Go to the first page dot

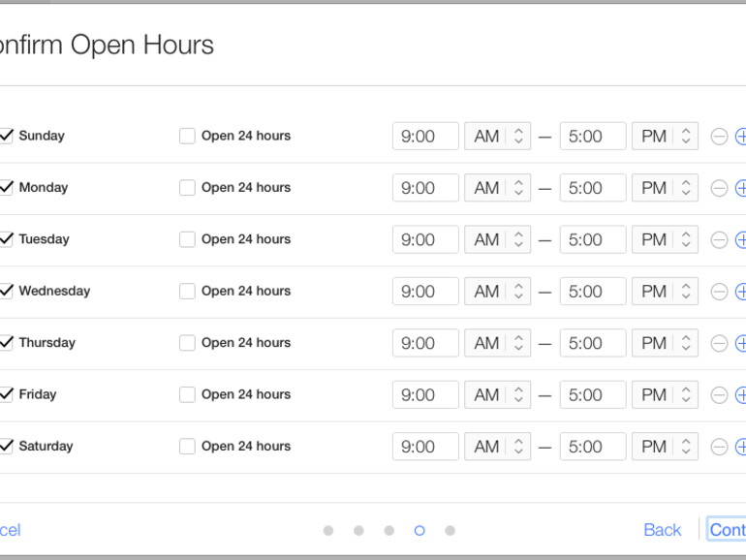[x=328, y=530]
